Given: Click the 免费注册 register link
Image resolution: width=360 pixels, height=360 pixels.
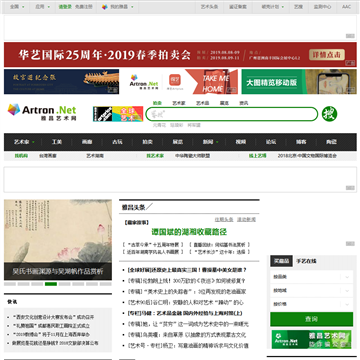Looking at the screenshot, I should pyautogui.click(x=84, y=7).
